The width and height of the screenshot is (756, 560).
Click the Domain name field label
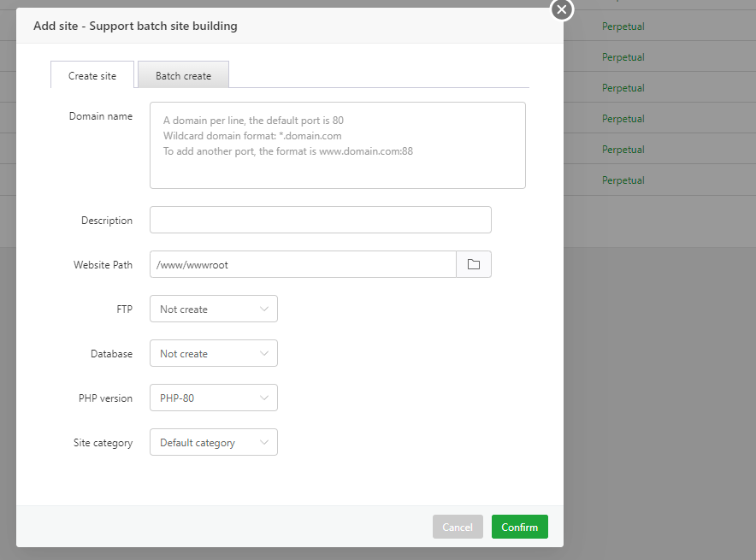[x=100, y=116]
